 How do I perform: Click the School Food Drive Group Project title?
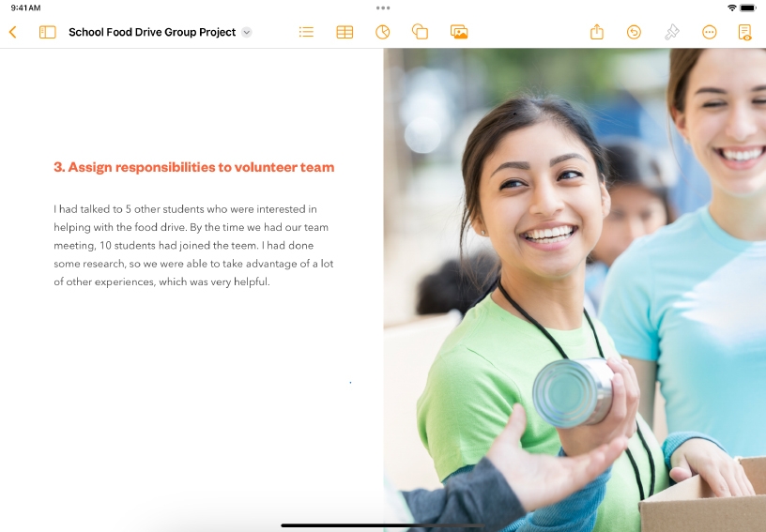[x=152, y=32]
